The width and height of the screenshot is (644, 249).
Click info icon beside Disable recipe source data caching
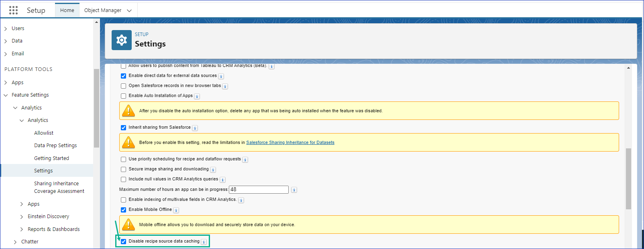click(x=204, y=242)
